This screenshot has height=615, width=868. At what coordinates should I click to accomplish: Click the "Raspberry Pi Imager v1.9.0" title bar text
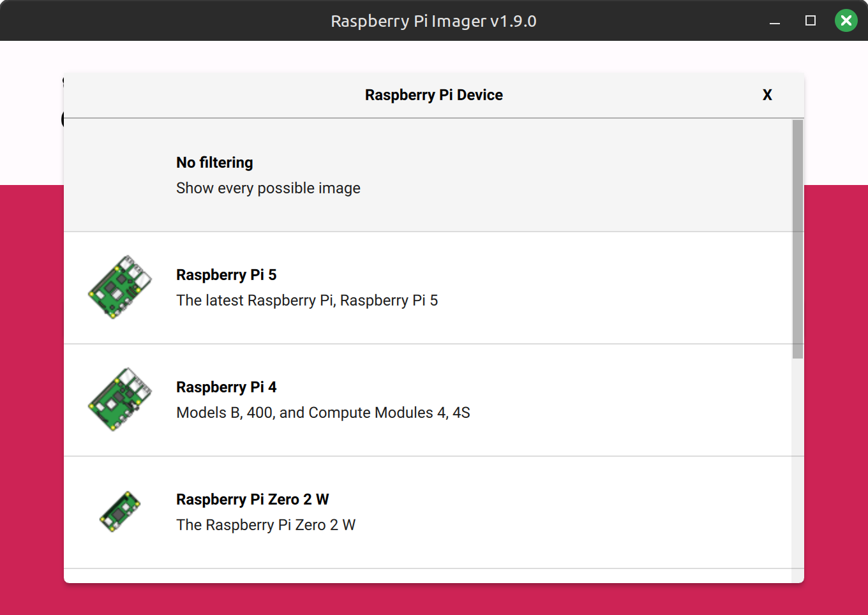tap(434, 21)
